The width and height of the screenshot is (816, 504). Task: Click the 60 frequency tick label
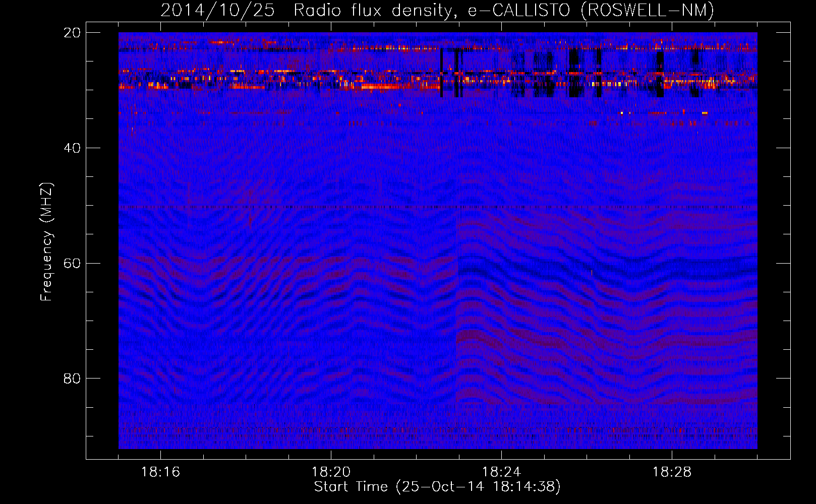pos(72,264)
